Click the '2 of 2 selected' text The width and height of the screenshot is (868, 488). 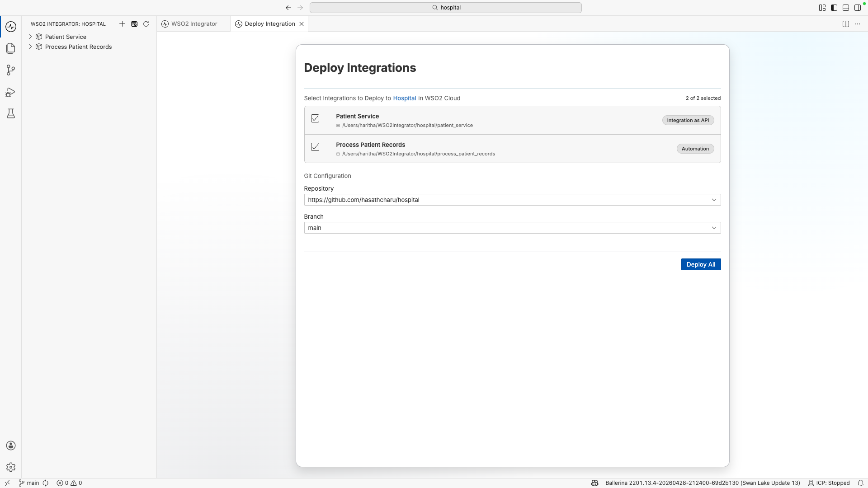coord(703,98)
